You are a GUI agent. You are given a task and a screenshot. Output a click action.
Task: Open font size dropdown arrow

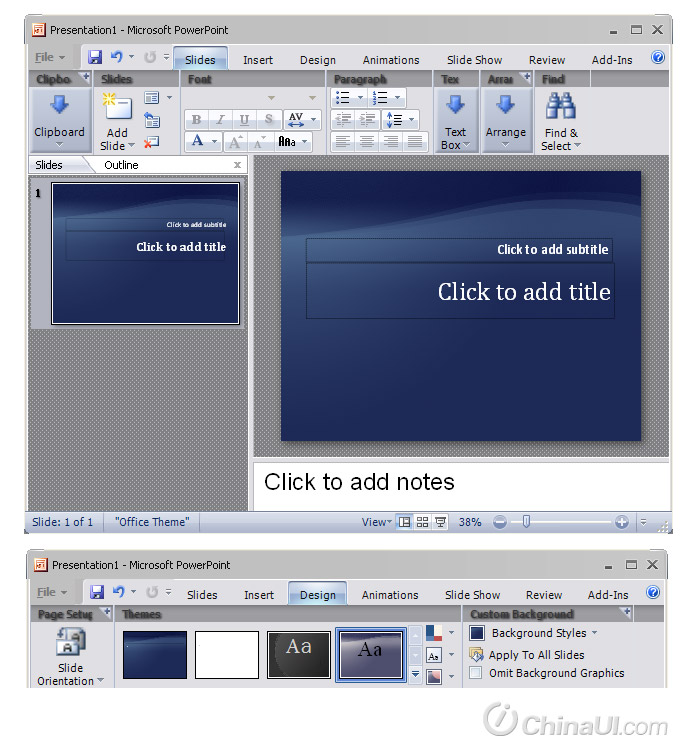click(312, 98)
